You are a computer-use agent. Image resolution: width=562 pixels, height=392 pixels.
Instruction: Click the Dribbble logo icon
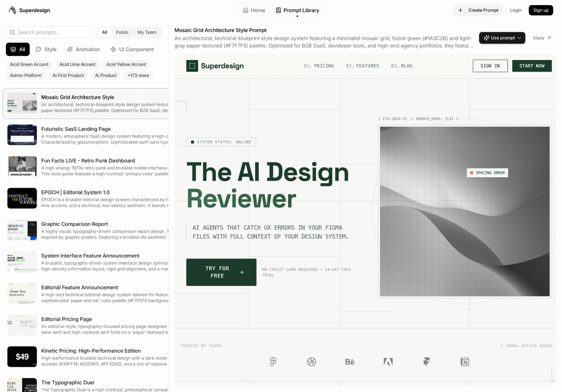pyautogui.click(x=311, y=362)
